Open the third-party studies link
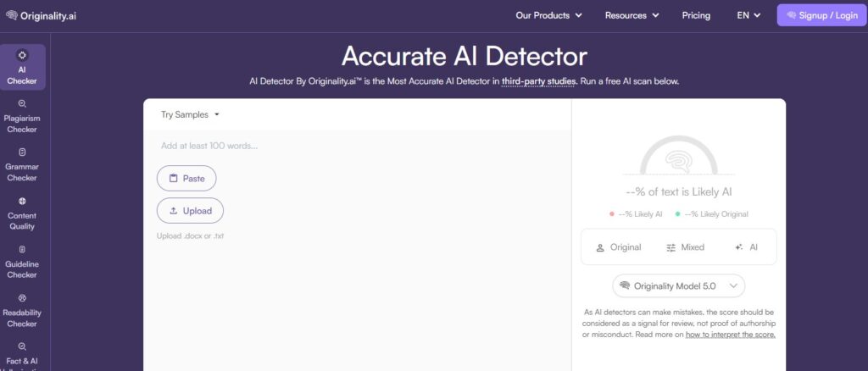 point(539,81)
